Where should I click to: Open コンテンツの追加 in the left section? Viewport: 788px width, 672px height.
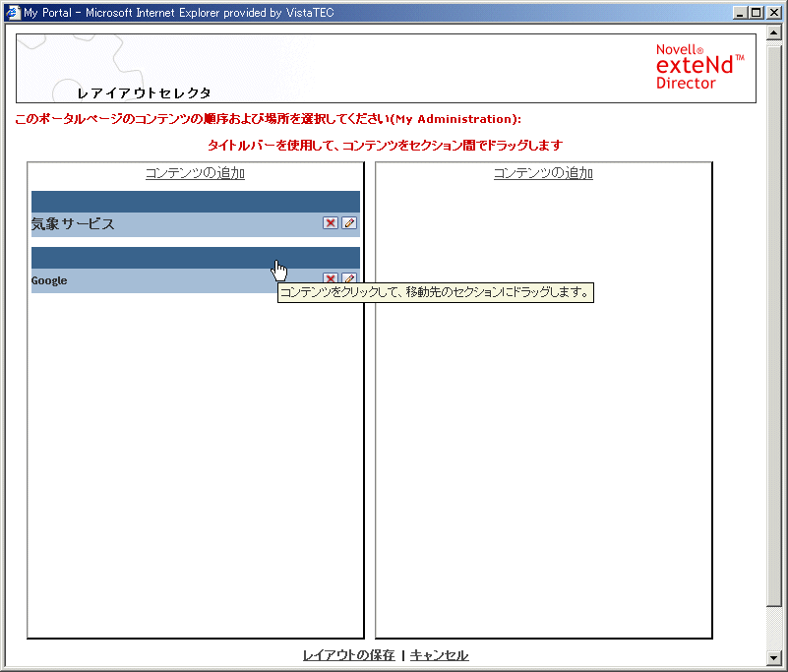[x=195, y=173]
